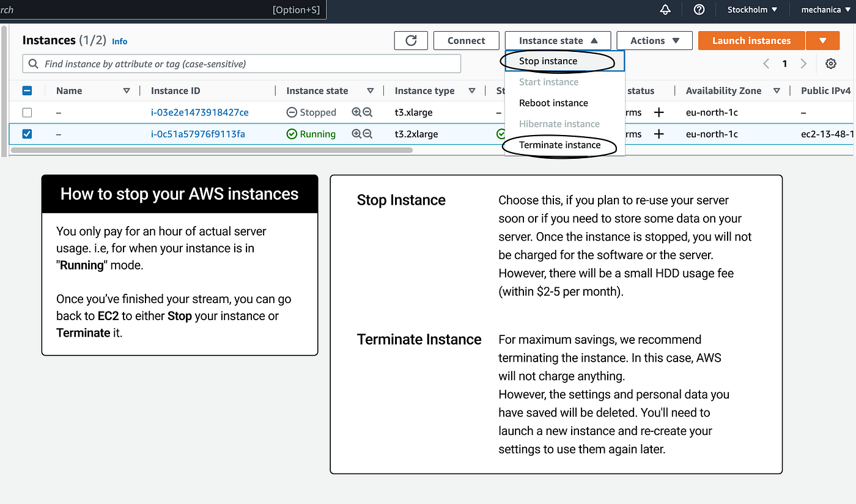The height and width of the screenshot is (504, 856).
Task: Sort by the Instance type column
Action: (471, 90)
